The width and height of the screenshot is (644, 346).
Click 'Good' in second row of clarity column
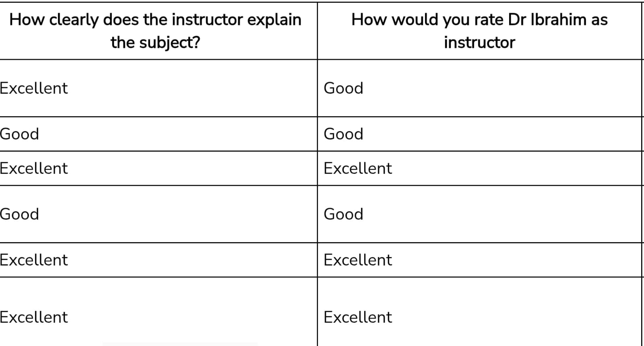coord(20,134)
